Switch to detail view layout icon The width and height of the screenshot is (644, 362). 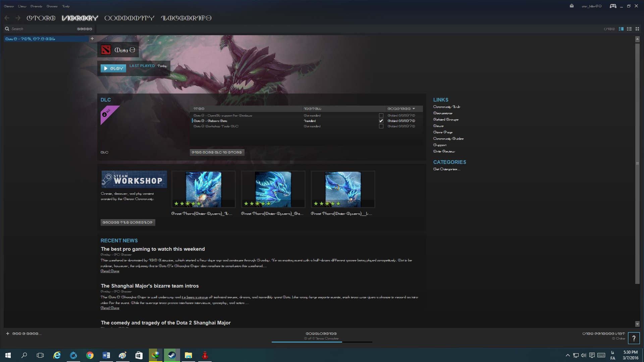coord(621,29)
